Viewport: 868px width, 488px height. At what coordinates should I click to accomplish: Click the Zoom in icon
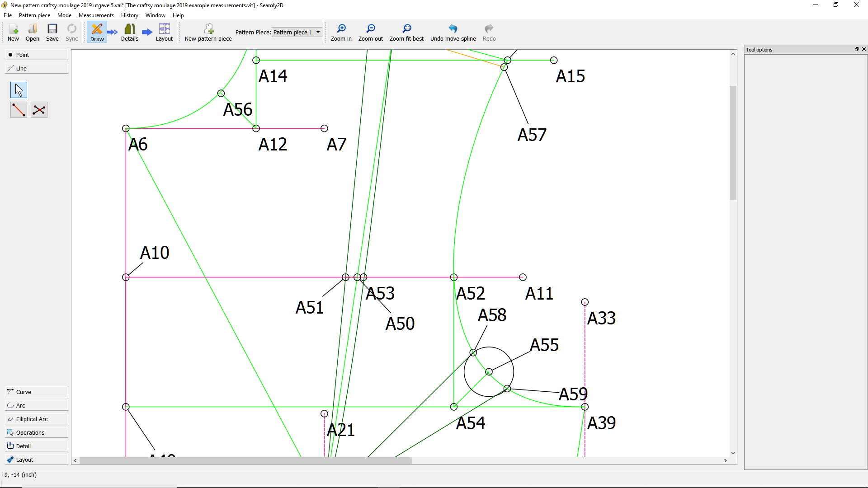click(x=341, y=32)
